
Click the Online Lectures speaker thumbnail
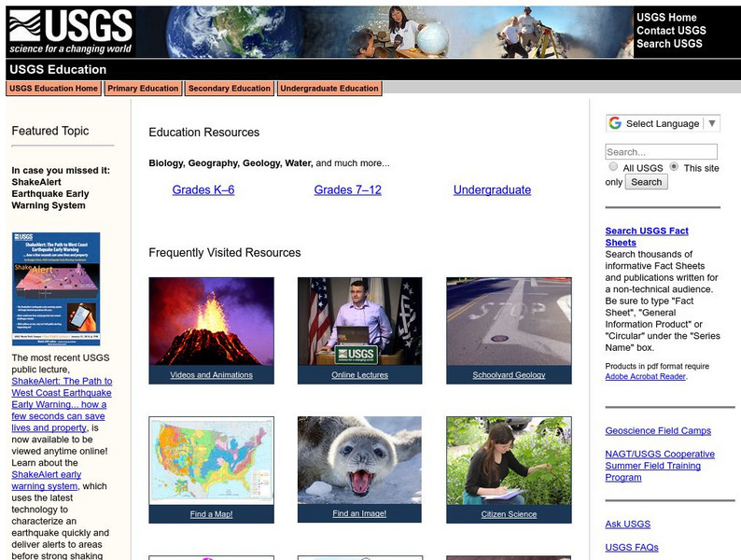(359, 321)
